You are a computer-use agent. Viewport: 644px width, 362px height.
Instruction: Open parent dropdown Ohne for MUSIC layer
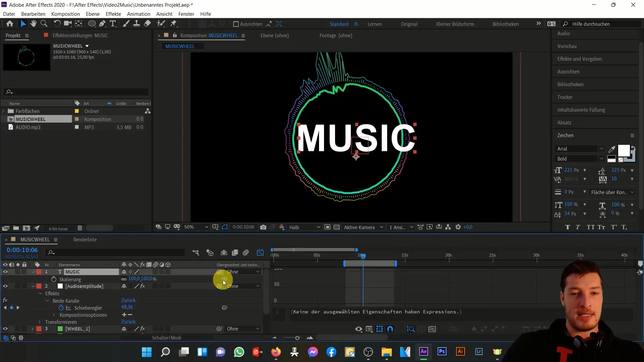pos(243,272)
